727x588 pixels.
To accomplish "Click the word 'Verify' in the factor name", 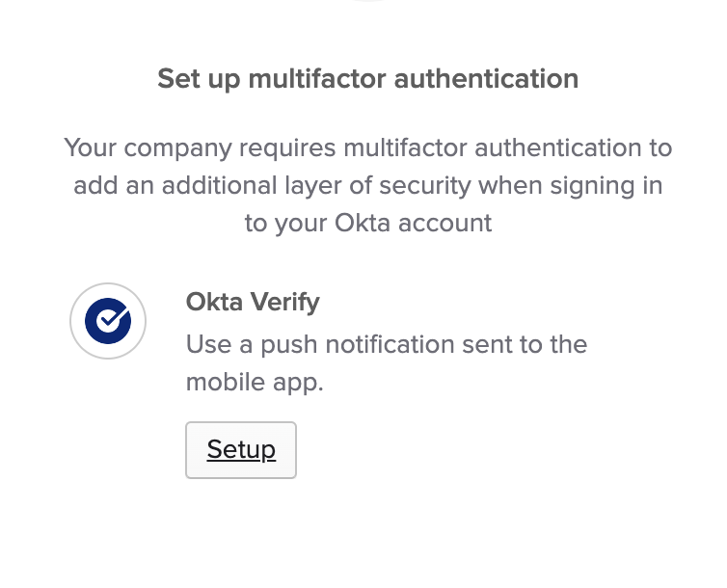I will tap(285, 303).
